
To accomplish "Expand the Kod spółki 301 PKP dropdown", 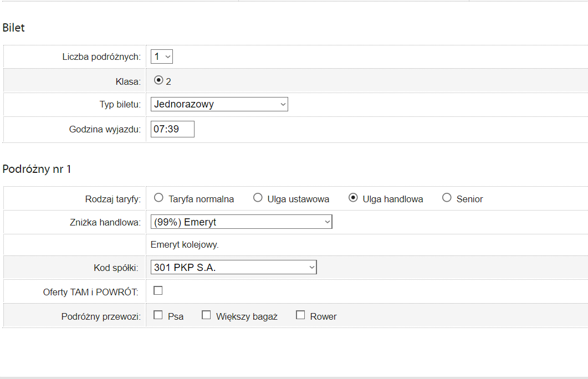I will [233, 268].
